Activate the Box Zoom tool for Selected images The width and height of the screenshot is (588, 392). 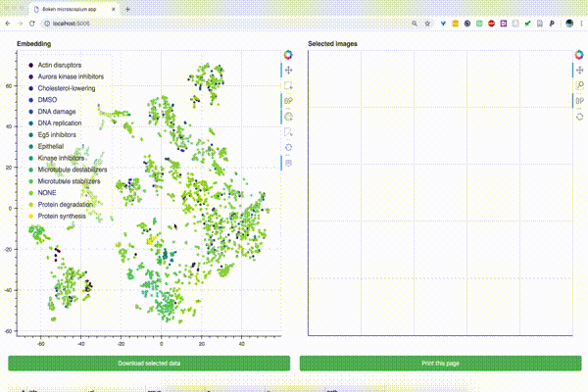[580, 85]
